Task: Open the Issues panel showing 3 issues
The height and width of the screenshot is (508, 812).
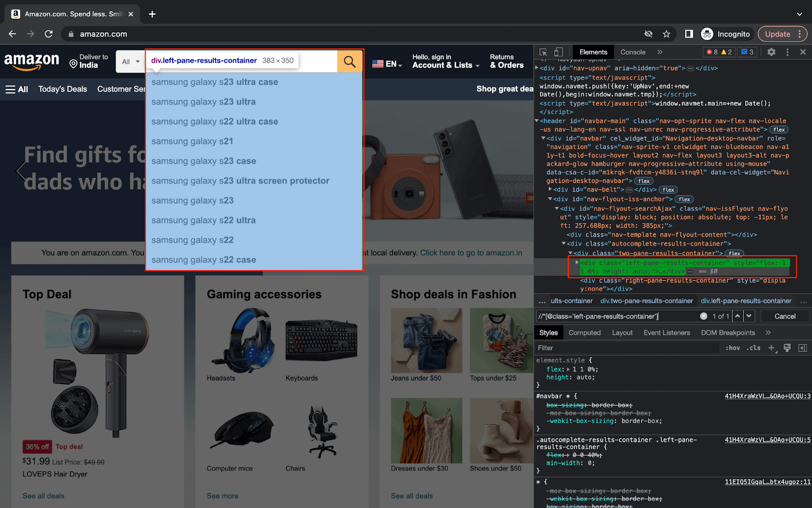Action: coord(747,52)
